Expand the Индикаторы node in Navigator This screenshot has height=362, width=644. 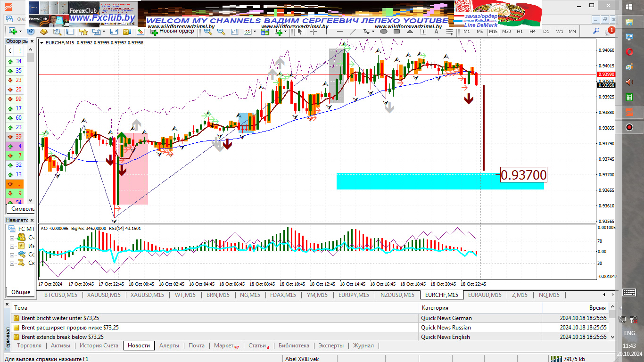click(x=12, y=246)
